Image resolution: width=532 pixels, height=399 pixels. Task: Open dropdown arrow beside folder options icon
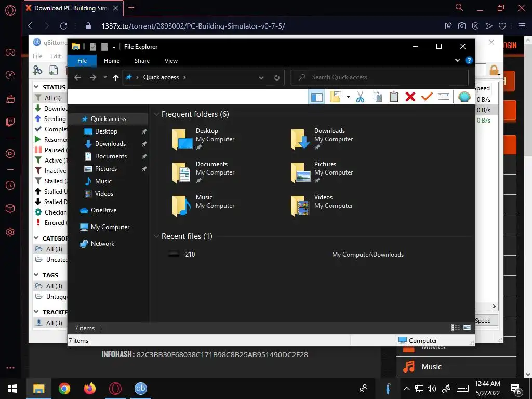(348, 97)
